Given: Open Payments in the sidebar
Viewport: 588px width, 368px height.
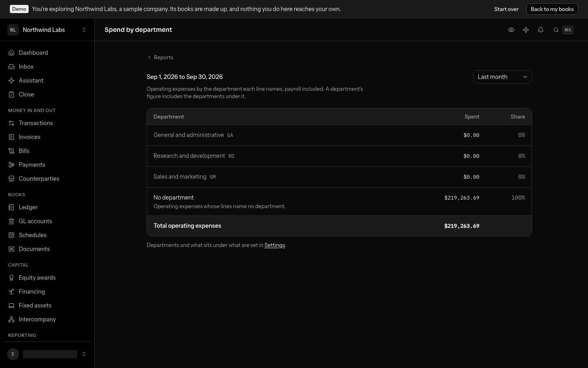Looking at the screenshot, I should point(47,165).
